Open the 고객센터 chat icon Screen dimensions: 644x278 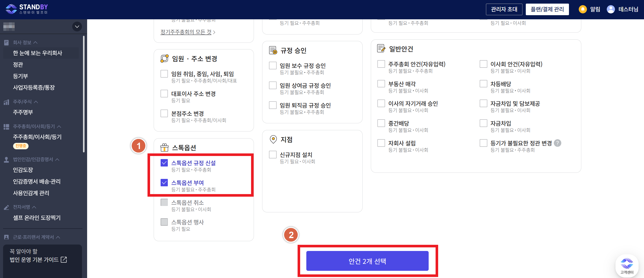click(x=627, y=266)
